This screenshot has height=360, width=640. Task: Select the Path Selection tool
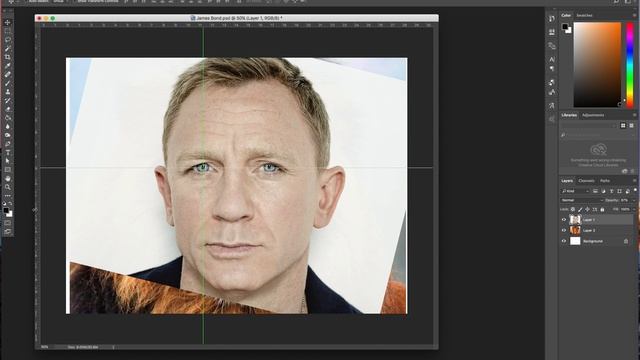(8, 161)
